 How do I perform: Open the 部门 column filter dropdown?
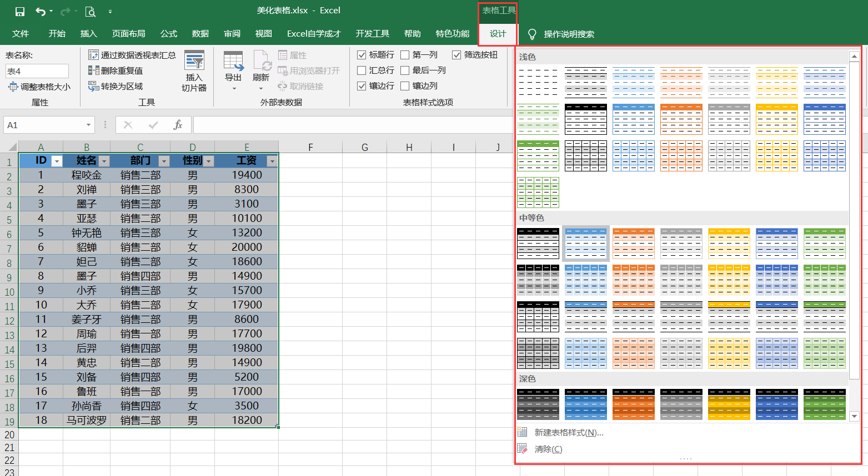[163, 161]
